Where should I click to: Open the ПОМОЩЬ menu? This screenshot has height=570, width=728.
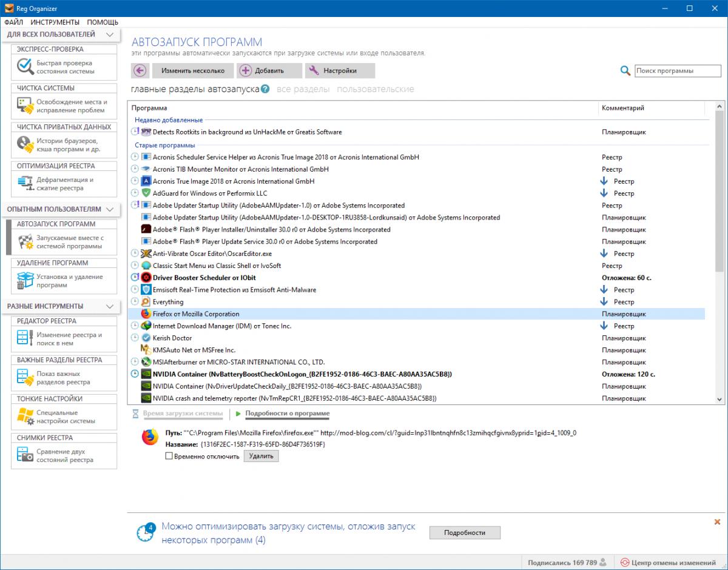click(x=103, y=22)
